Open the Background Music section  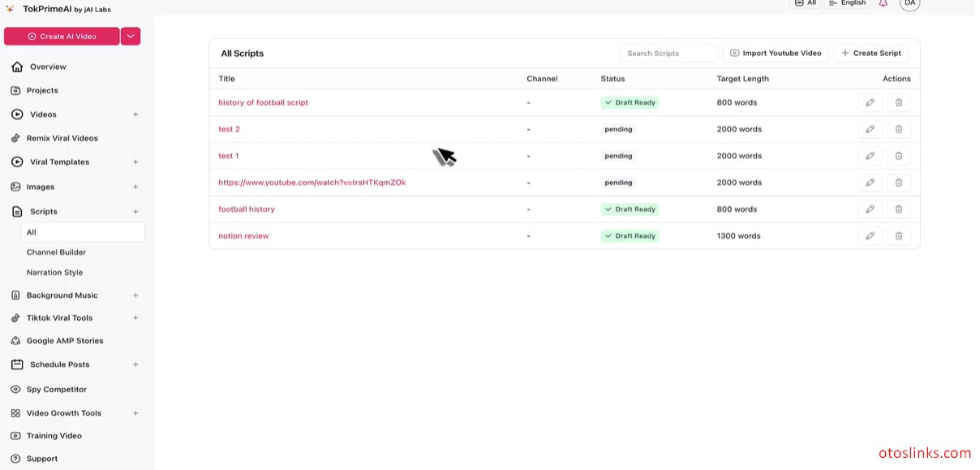(x=62, y=295)
